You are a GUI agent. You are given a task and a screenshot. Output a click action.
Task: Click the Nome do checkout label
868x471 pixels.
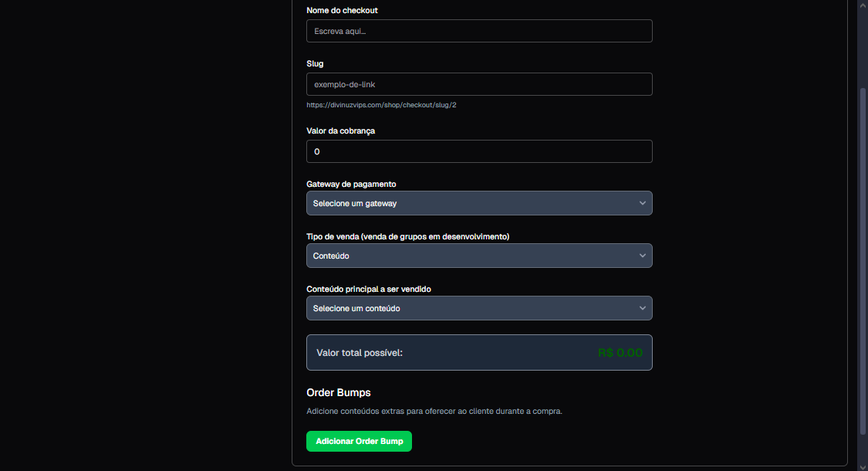tap(342, 11)
